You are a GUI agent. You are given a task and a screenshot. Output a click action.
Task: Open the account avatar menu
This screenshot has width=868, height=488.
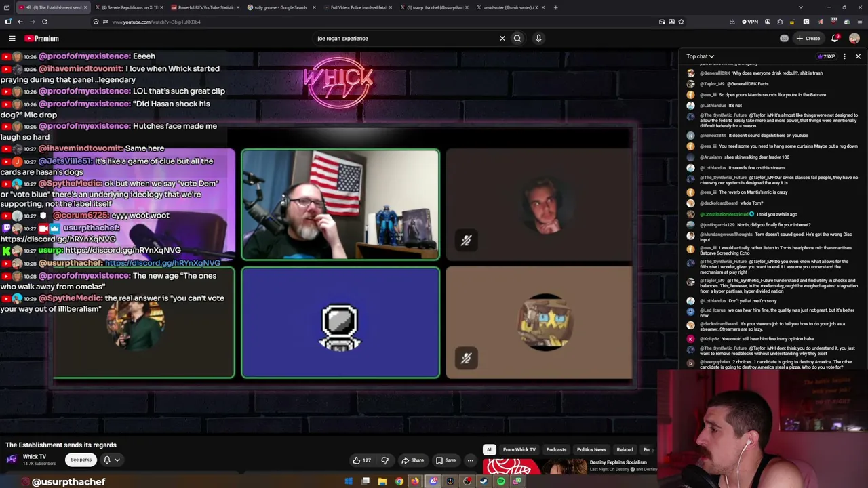[854, 38]
